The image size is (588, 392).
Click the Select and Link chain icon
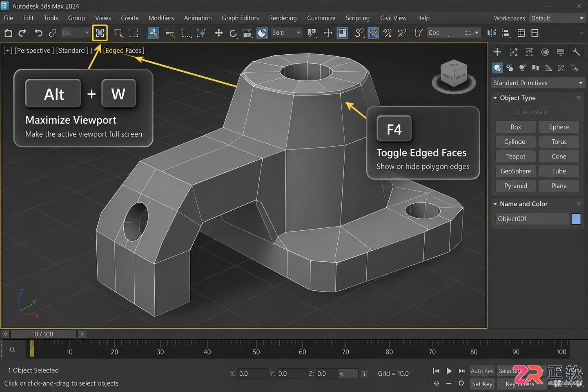click(52, 33)
